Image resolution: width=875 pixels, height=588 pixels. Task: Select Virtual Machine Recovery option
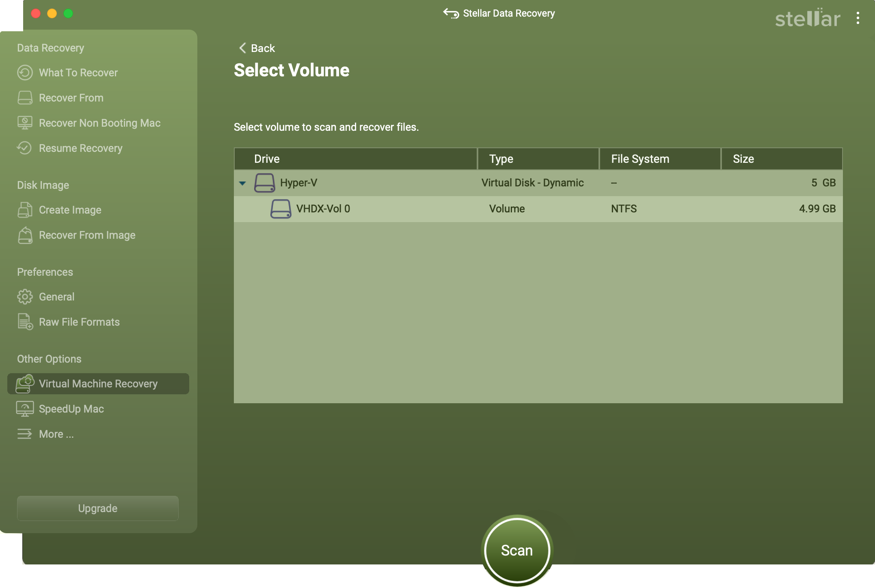pyautogui.click(x=98, y=384)
